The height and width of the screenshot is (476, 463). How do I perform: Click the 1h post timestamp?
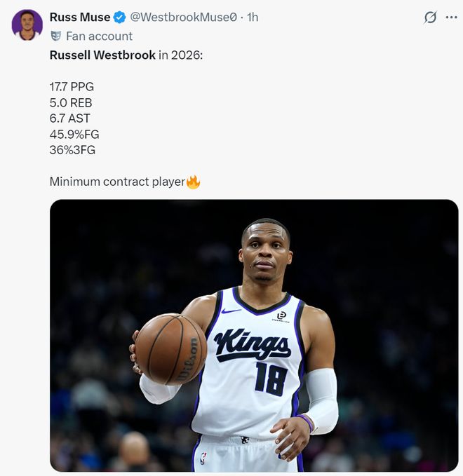[253, 17]
